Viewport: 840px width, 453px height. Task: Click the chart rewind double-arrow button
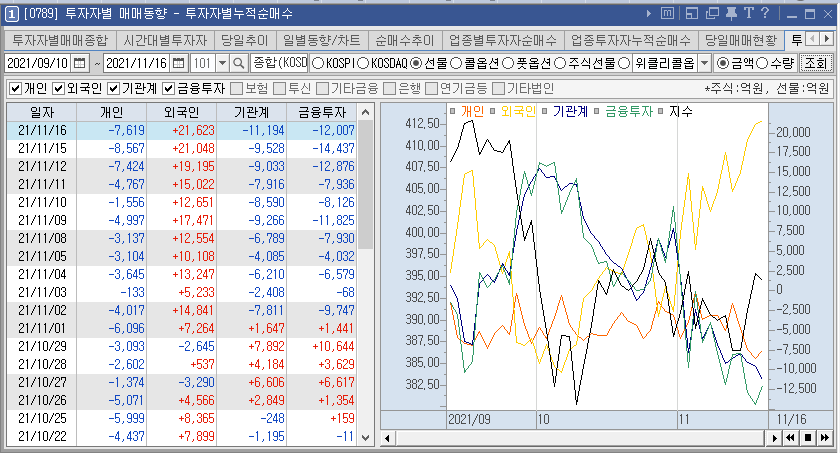[791, 438]
